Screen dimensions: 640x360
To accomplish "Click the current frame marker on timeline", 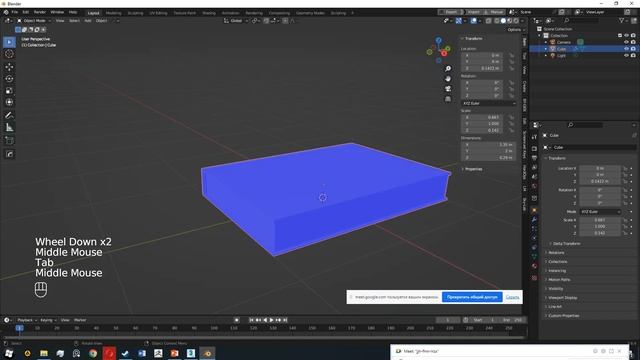I will click(19, 328).
